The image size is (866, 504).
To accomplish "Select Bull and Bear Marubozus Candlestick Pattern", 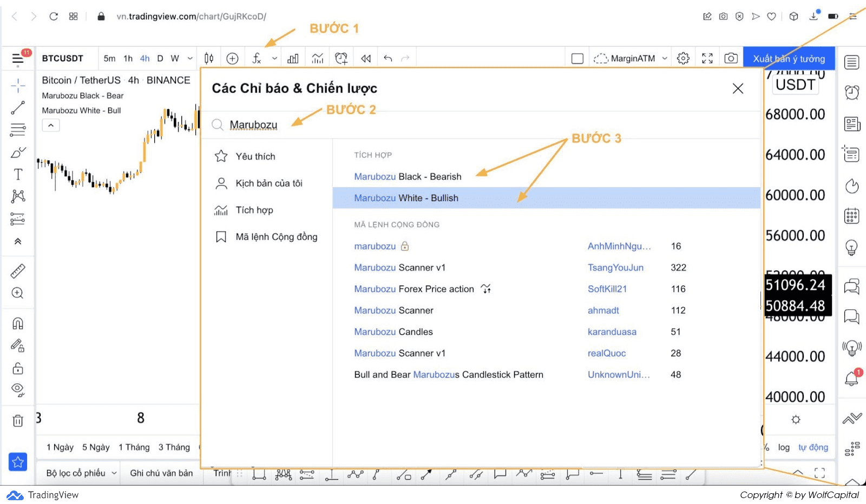I will (547, 375).
